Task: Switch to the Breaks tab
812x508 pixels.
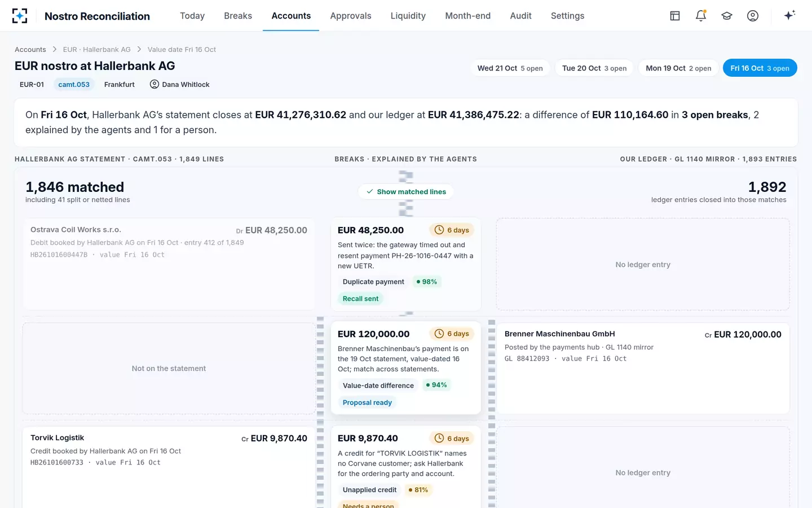Action: [238, 16]
